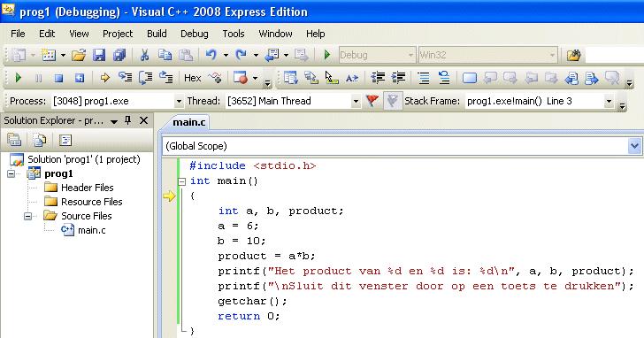Click the Step Out icon
The height and width of the screenshot is (338, 644).
point(166,78)
